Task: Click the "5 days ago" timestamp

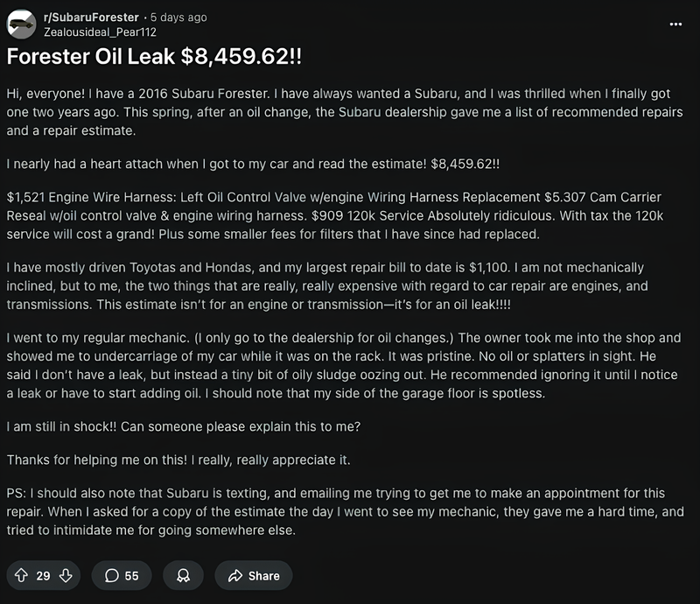Action: click(178, 17)
